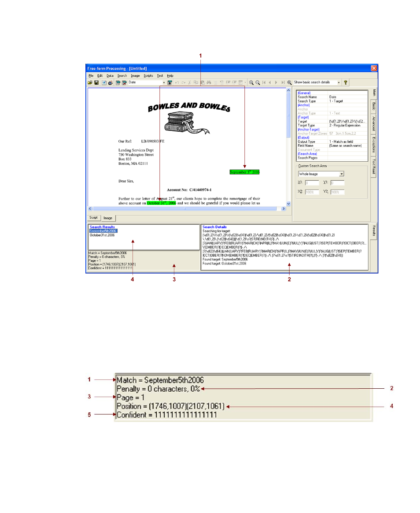This screenshot has height=513, width=420.
Task: Click the Output Type property row
Action: click(332, 141)
